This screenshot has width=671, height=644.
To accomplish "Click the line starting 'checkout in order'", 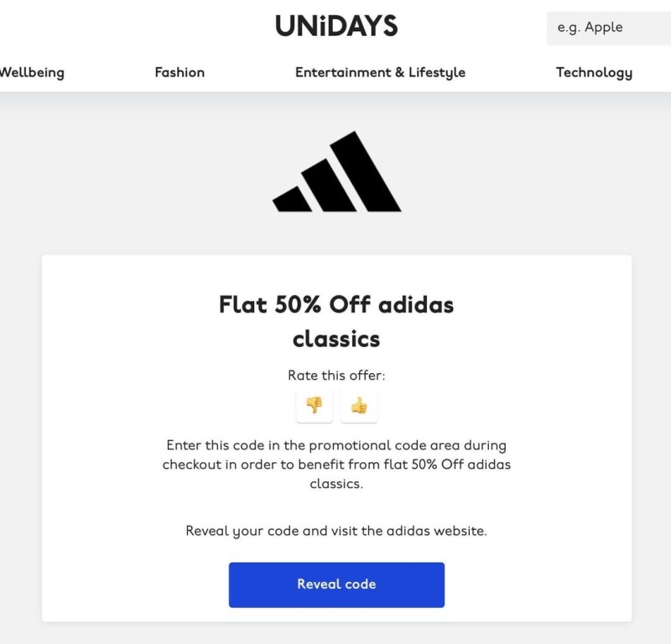I will (x=336, y=465).
